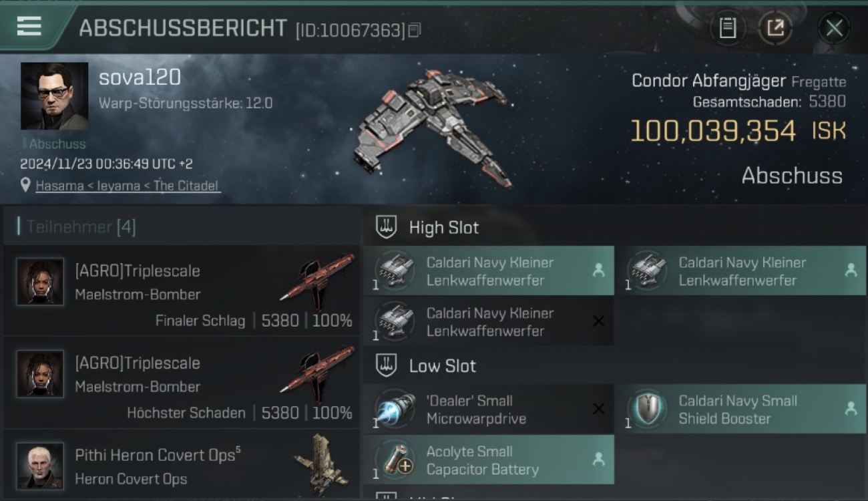The width and height of the screenshot is (868, 501).
Task: Select 'Dealer' Small Microwarpdrive item
Action: tap(489, 409)
